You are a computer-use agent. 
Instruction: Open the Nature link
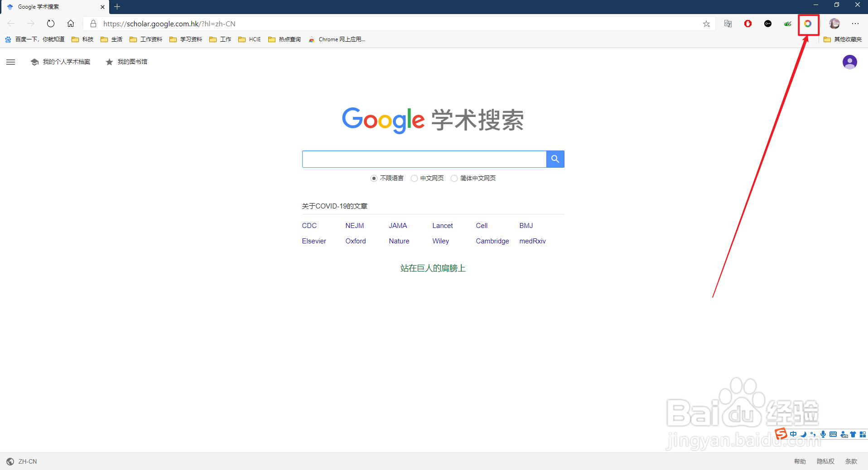(399, 241)
